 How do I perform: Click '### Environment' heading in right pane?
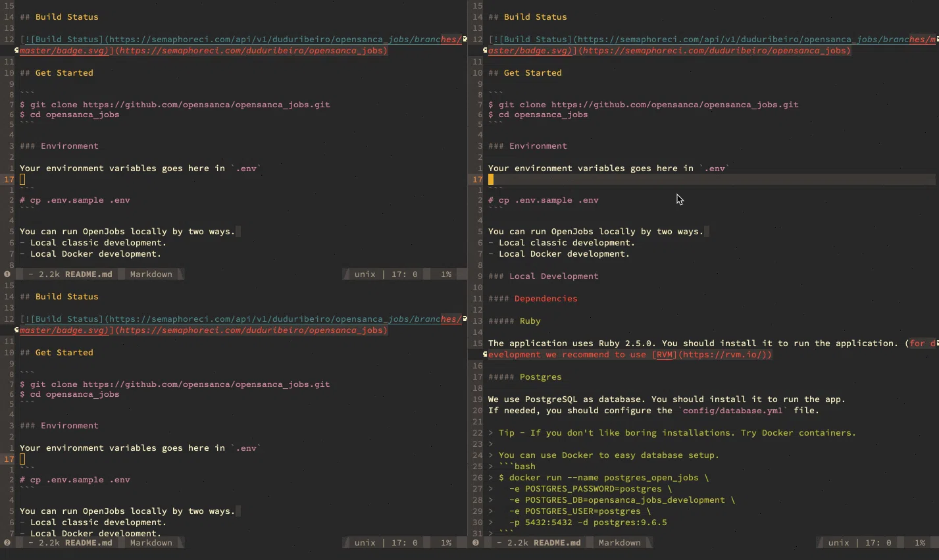click(x=528, y=146)
